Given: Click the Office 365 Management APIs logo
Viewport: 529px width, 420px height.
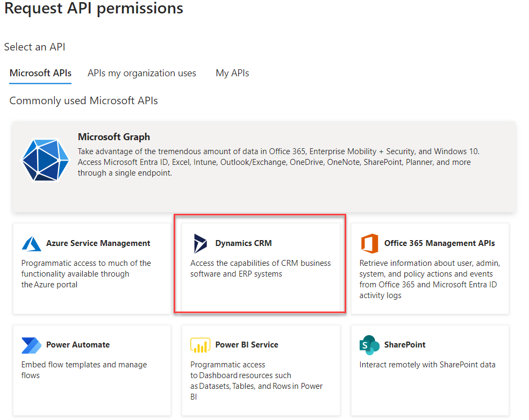Looking at the screenshot, I should (369, 243).
